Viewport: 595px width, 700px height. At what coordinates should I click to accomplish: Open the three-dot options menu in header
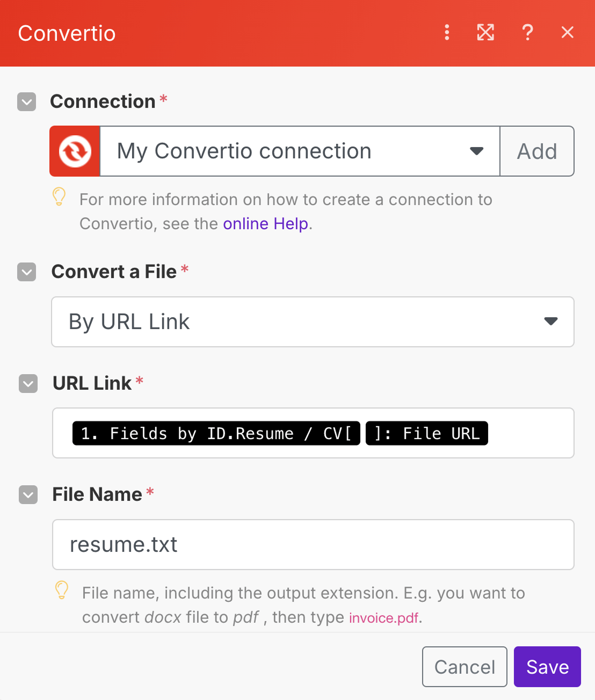point(447,33)
